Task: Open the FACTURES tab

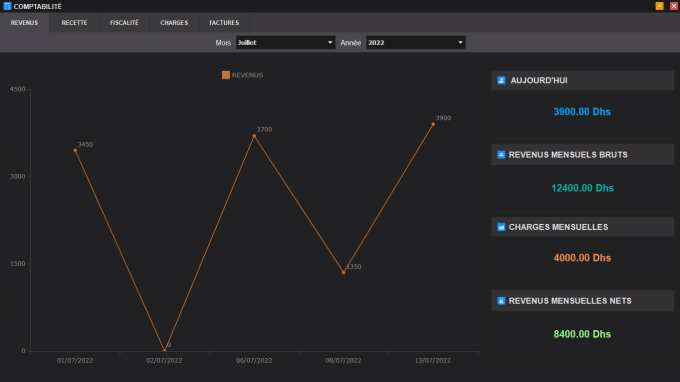Action: [224, 23]
